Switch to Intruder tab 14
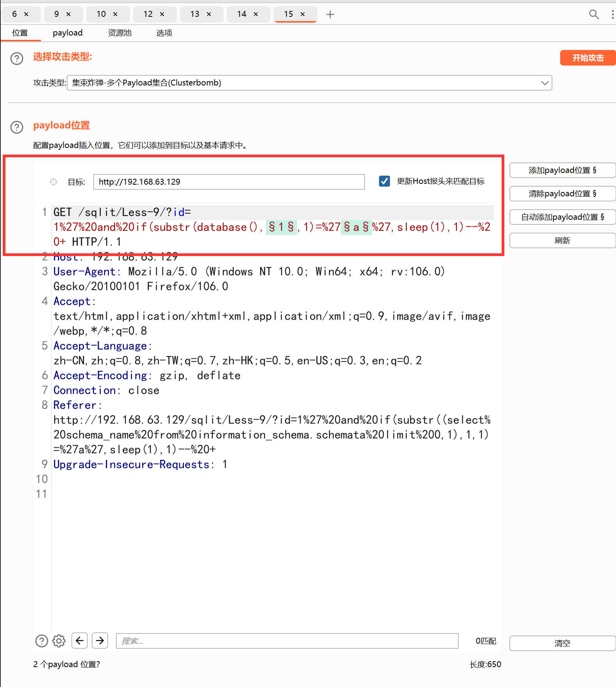 point(242,14)
